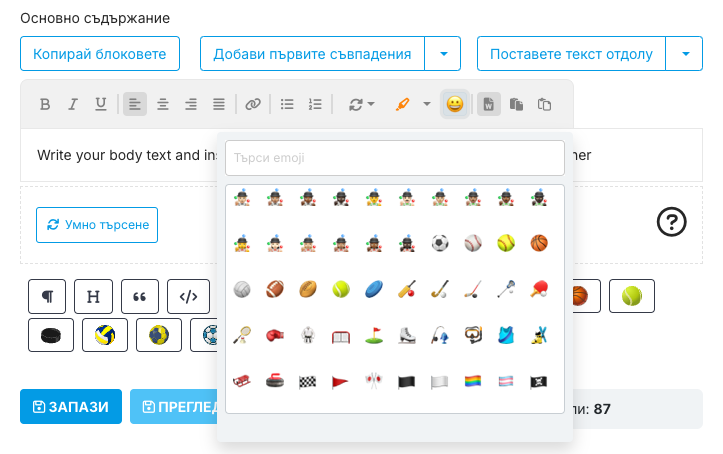Toggle italic text formatting
The width and height of the screenshot is (723, 454).
click(x=73, y=104)
